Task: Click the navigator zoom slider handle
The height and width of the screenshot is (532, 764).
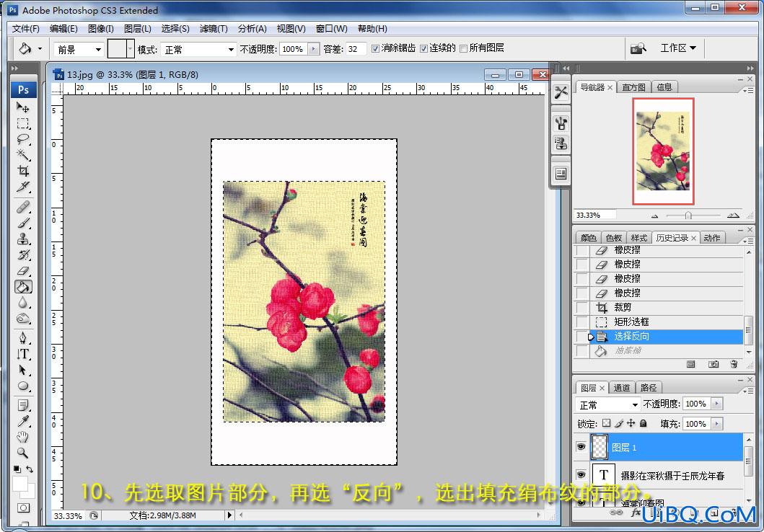Action: (688, 215)
